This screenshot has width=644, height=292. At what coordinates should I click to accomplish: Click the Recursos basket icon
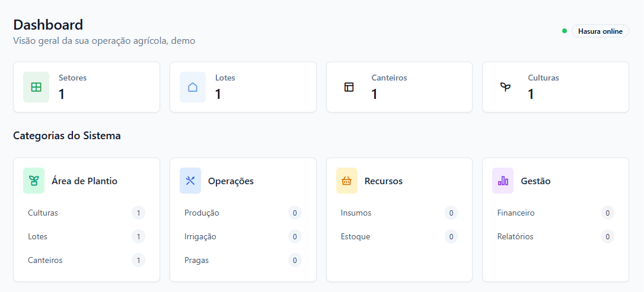[347, 181]
